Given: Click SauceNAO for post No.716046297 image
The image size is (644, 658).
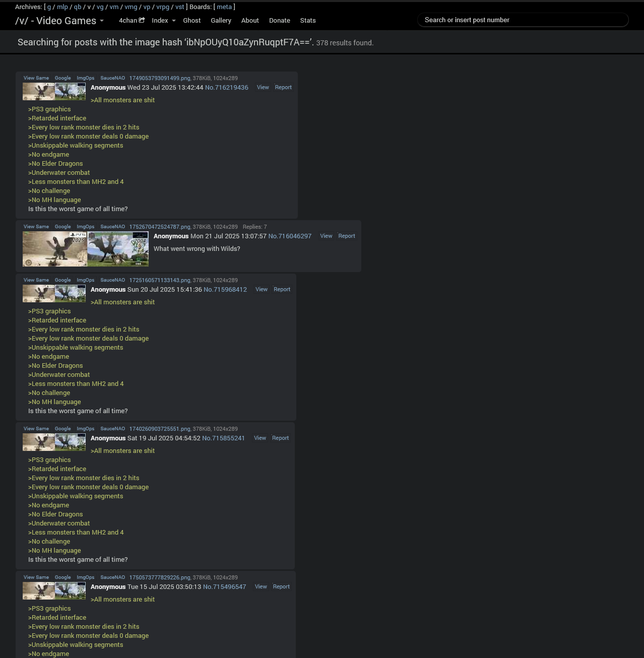Looking at the screenshot, I should tap(113, 227).
